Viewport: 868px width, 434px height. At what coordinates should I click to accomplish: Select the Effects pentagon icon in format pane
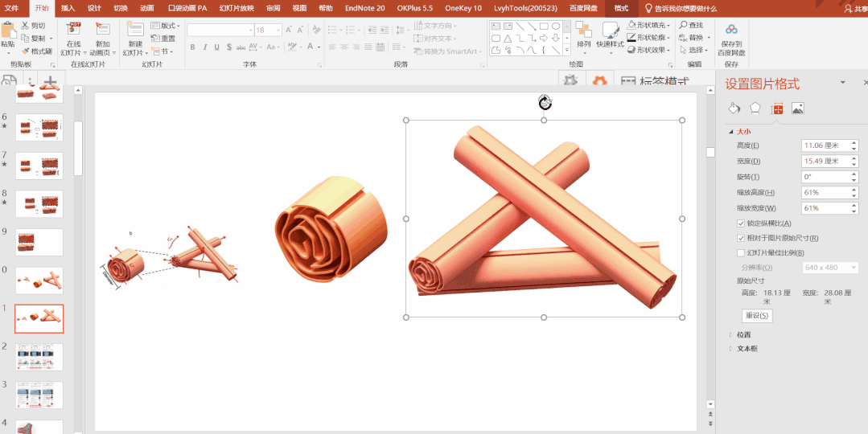[755, 108]
